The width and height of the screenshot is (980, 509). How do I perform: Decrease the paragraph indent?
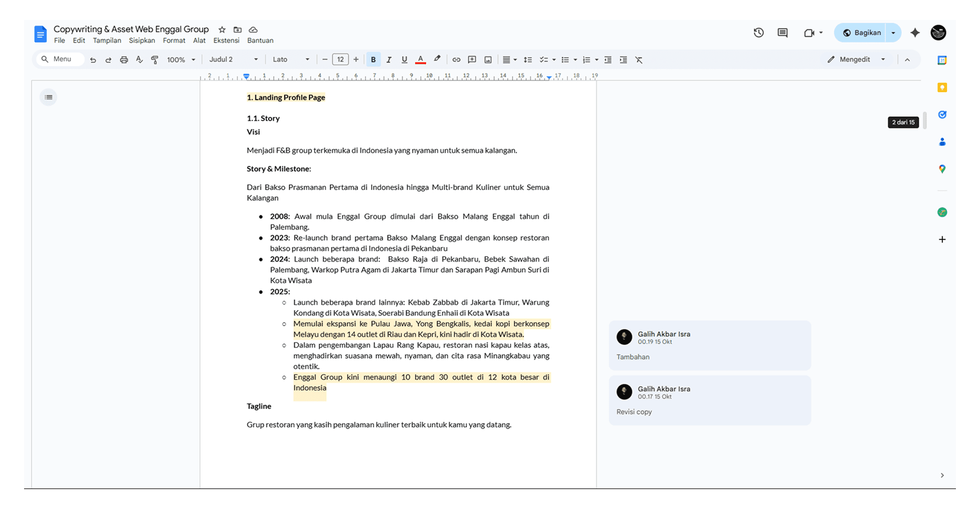(608, 60)
